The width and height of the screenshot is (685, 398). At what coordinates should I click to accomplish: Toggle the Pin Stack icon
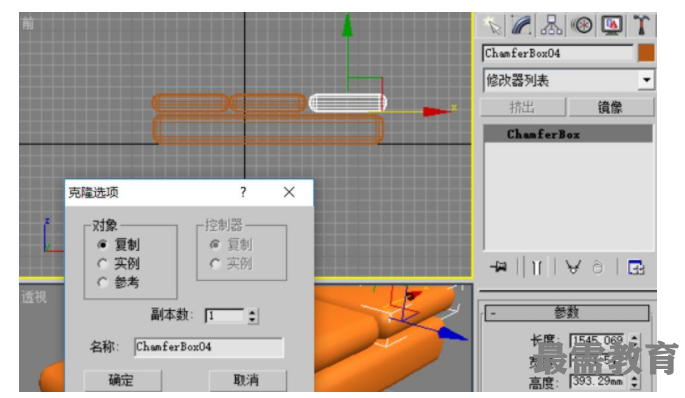click(498, 266)
